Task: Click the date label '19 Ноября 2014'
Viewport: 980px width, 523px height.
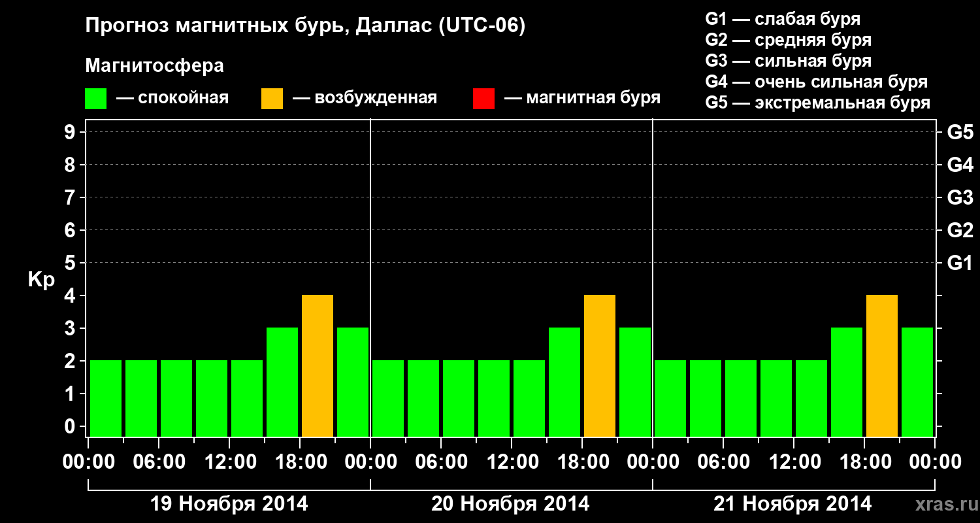Action: (229, 504)
